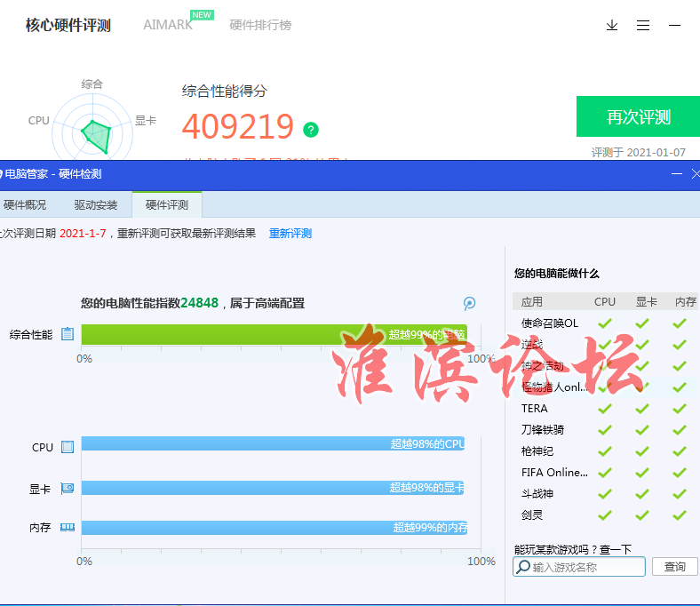Click the 内存 超越99% progress bar
Viewport: 700px width, 606px height.
274,528
